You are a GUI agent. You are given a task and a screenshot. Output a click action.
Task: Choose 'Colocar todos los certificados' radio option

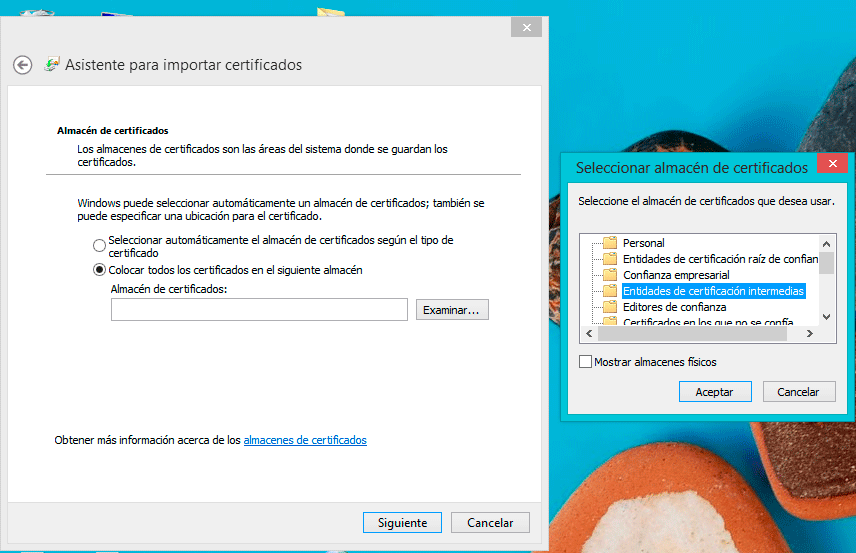click(99, 270)
